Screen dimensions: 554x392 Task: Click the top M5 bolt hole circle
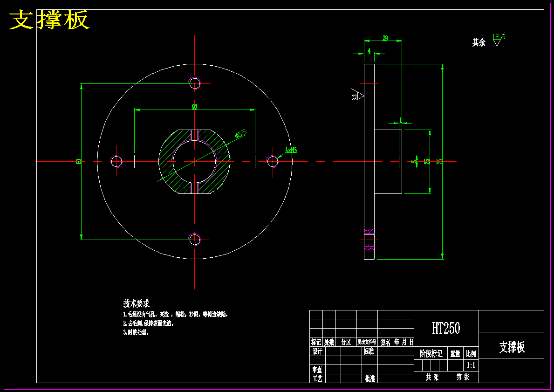[x=195, y=83]
